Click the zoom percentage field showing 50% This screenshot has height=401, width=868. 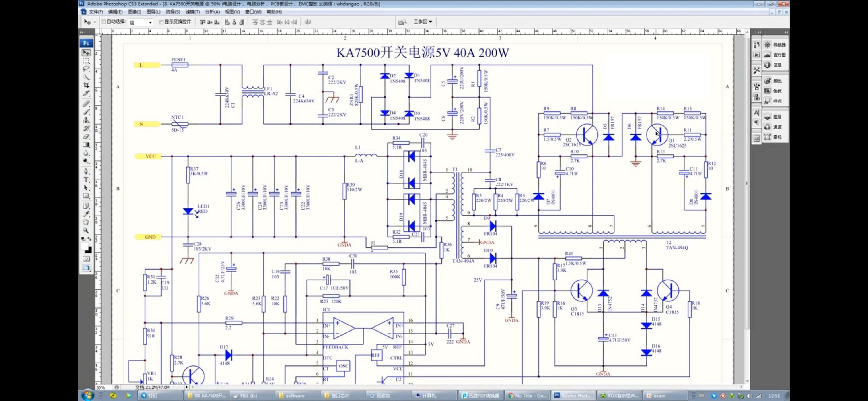[x=102, y=388]
